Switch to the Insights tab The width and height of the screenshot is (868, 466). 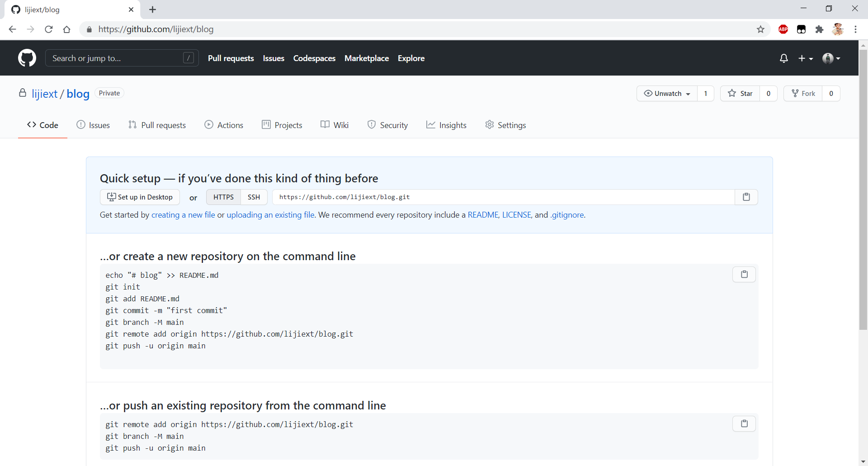(x=446, y=125)
